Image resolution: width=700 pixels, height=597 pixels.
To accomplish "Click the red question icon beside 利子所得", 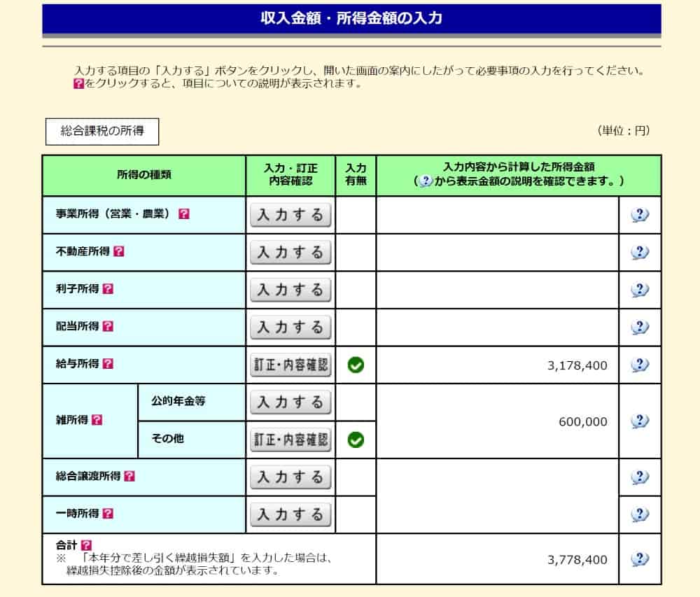I will [108, 289].
